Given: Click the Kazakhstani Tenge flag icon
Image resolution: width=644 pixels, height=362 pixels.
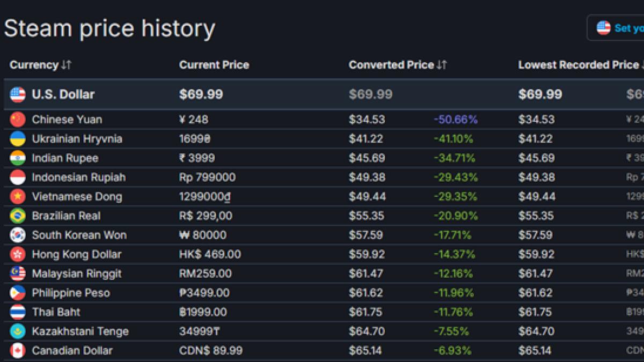Looking at the screenshot, I should coord(18,332).
